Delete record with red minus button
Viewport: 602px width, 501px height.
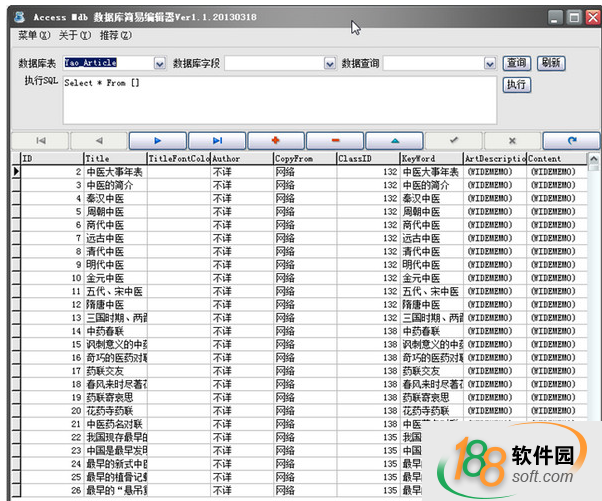click(x=334, y=140)
